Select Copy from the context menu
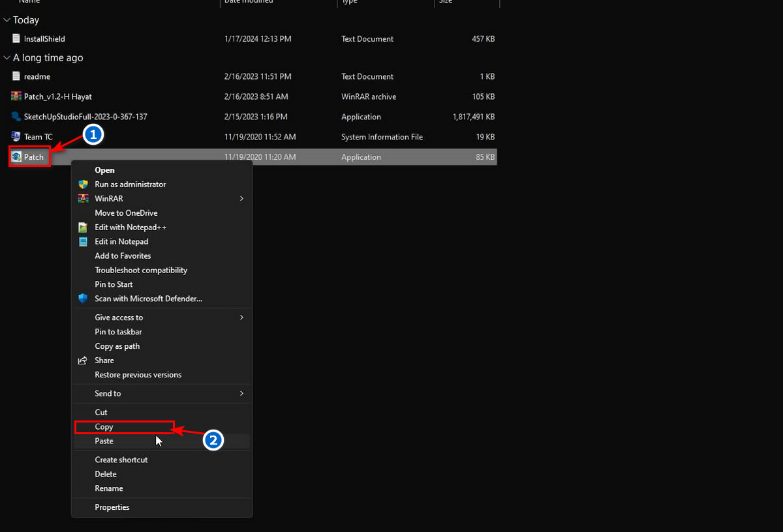The height and width of the screenshot is (532, 783). pyautogui.click(x=104, y=427)
